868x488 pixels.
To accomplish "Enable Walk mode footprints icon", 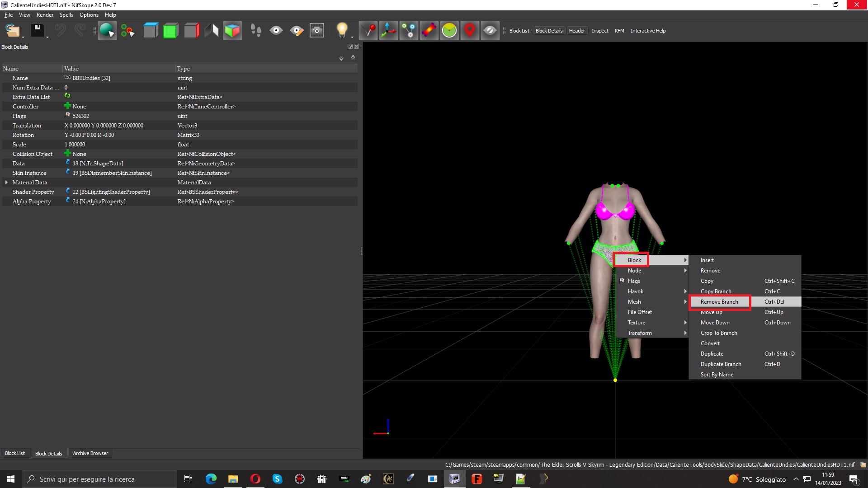I will coord(256,31).
